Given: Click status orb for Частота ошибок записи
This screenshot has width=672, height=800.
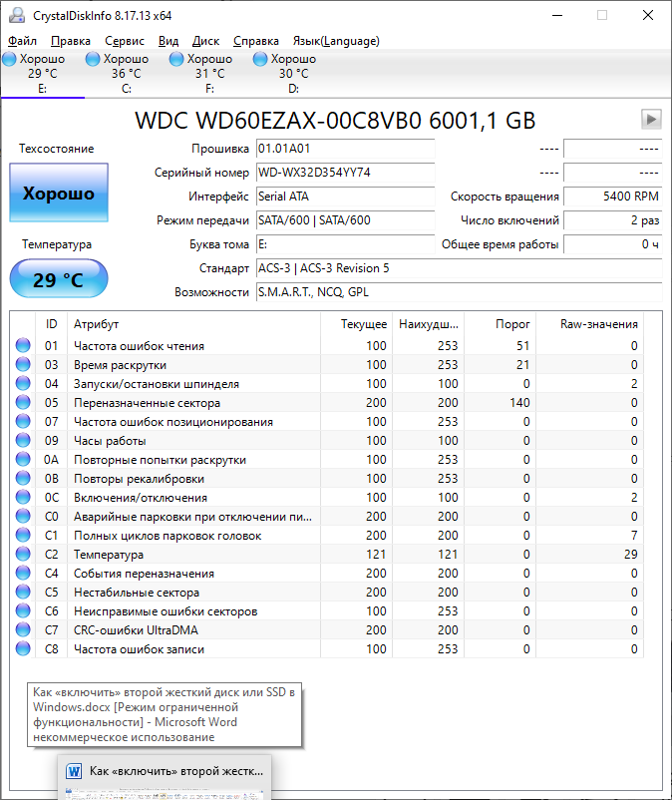Looking at the screenshot, I should (23, 649).
